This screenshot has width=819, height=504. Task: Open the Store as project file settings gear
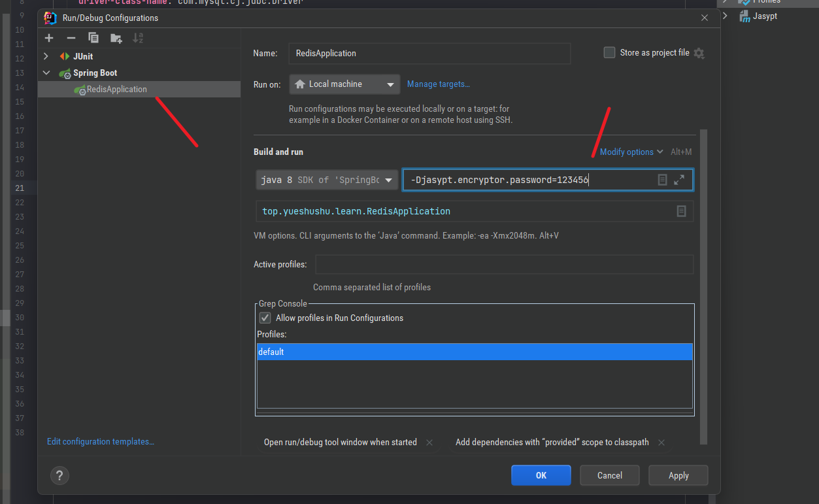[x=699, y=53]
